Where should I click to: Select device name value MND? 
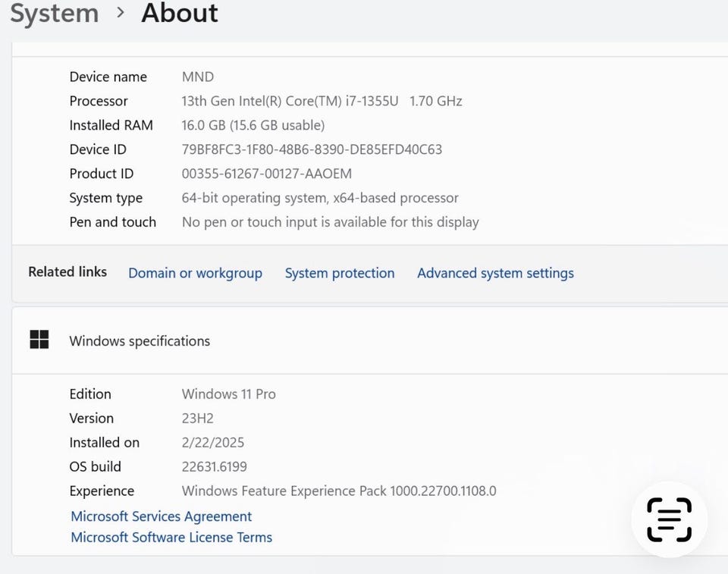198,77
